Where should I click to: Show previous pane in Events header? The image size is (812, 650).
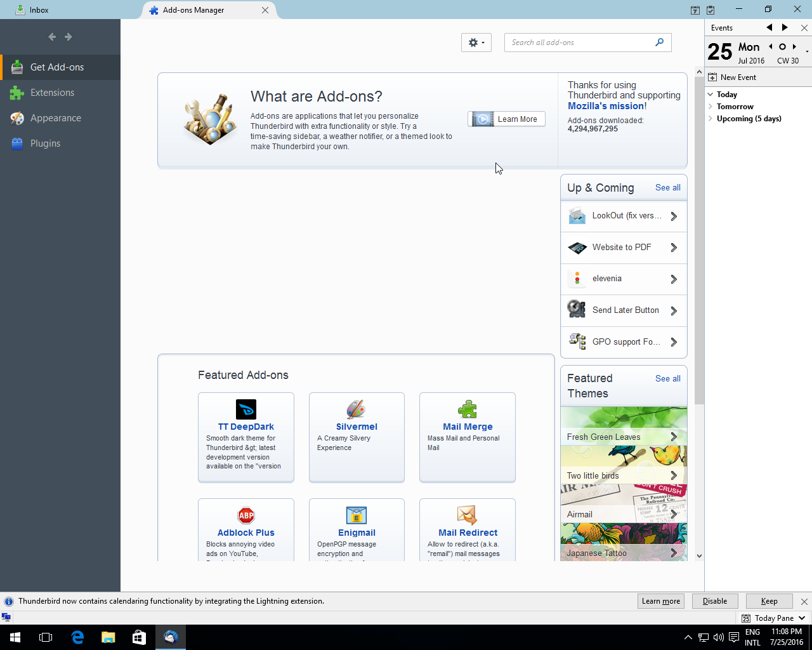click(769, 28)
